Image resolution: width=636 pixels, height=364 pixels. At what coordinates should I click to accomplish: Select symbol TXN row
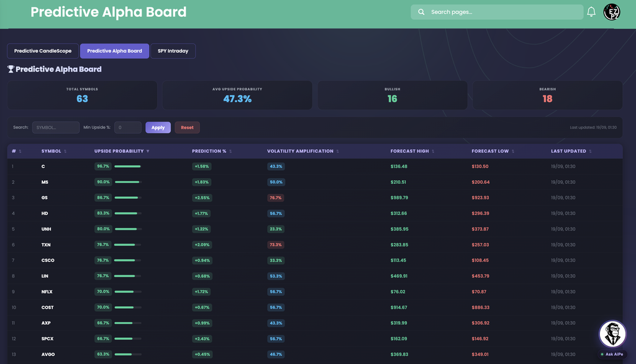tap(315, 245)
